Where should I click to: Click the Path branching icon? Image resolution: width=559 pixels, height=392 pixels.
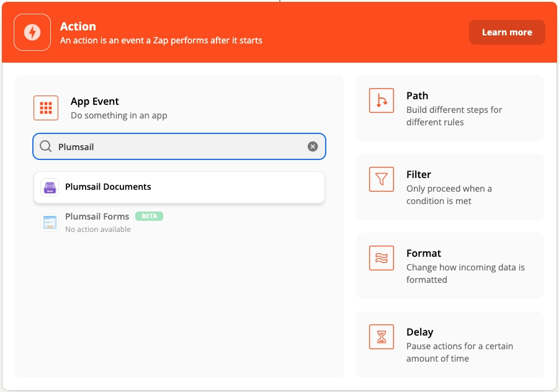[x=382, y=100]
